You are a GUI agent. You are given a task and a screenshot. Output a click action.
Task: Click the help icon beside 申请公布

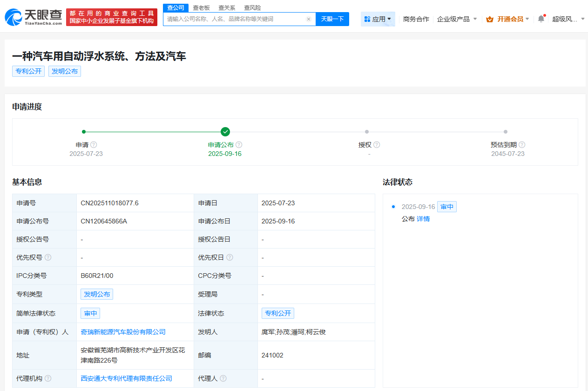click(239, 145)
